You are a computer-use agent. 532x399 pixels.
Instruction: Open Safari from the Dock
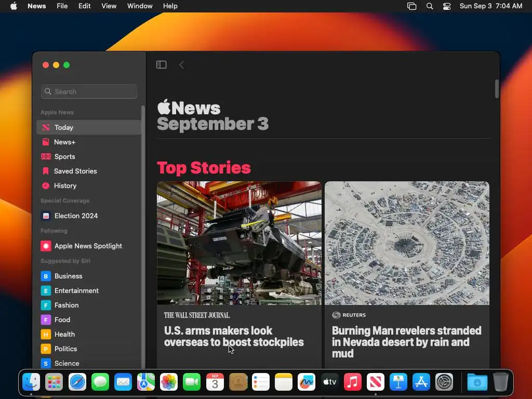[77, 382]
